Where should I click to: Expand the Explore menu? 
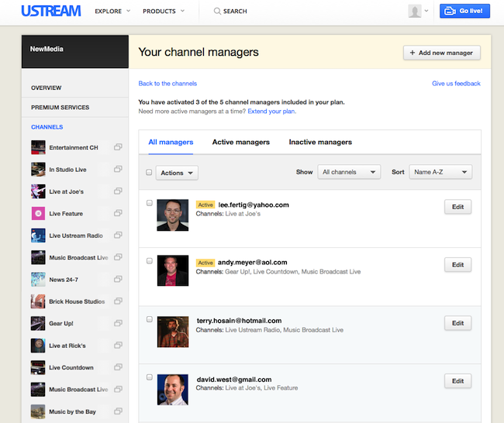click(112, 12)
